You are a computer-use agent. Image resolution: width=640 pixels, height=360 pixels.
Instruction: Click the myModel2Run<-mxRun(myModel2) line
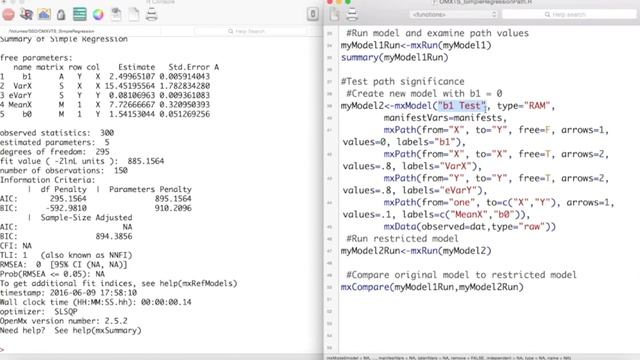click(416, 251)
